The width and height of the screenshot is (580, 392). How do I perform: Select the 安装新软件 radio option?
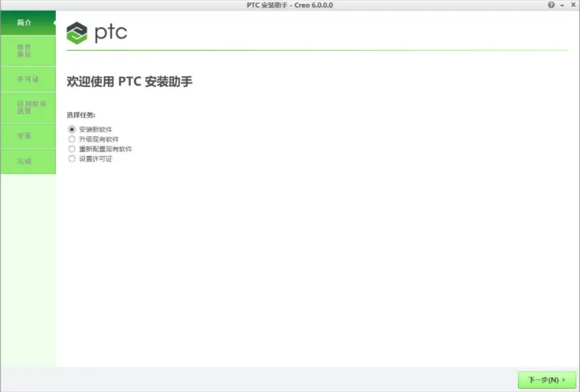[71, 129]
